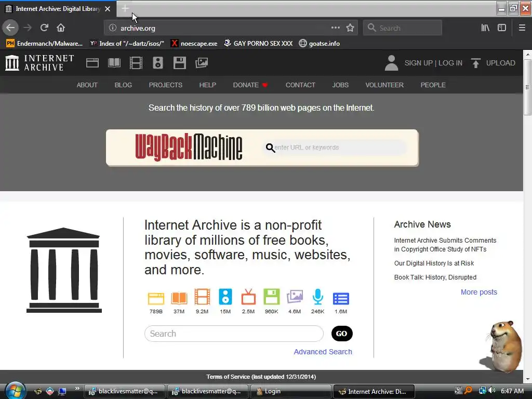532x399 pixels.
Task: Open TV collection showing 2.5M
Action: pyautogui.click(x=248, y=301)
